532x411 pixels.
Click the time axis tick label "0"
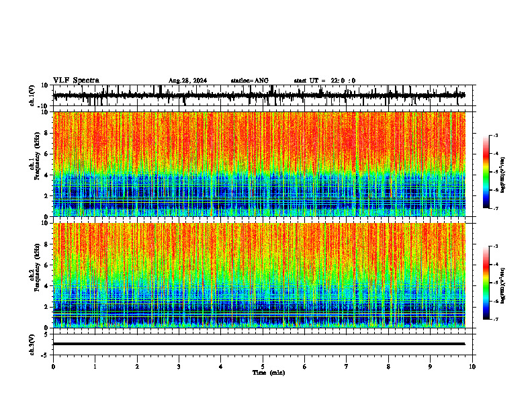(53, 367)
